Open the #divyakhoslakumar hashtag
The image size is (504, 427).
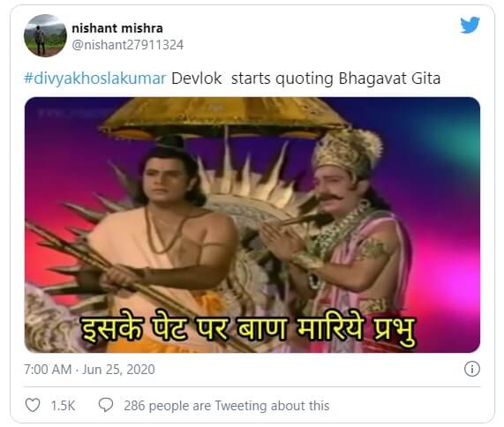pos(95,79)
